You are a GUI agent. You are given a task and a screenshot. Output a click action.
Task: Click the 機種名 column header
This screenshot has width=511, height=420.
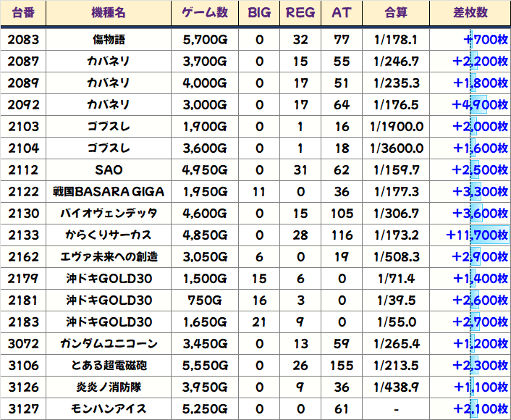[108, 13]
